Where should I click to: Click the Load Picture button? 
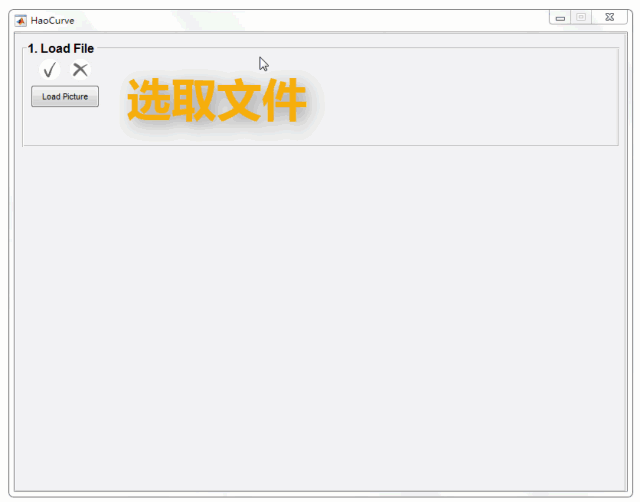65,96
